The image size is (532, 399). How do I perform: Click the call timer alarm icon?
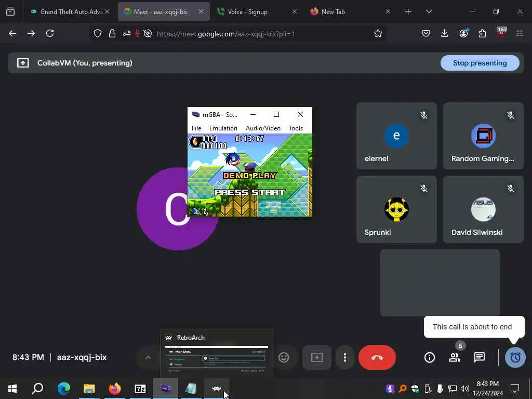(x=515, y=357)
